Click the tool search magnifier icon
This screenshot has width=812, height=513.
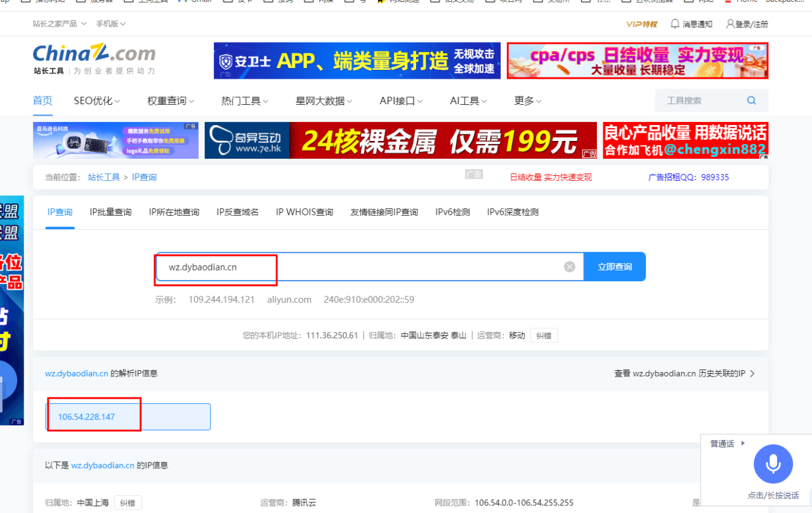tap(752, 100)
